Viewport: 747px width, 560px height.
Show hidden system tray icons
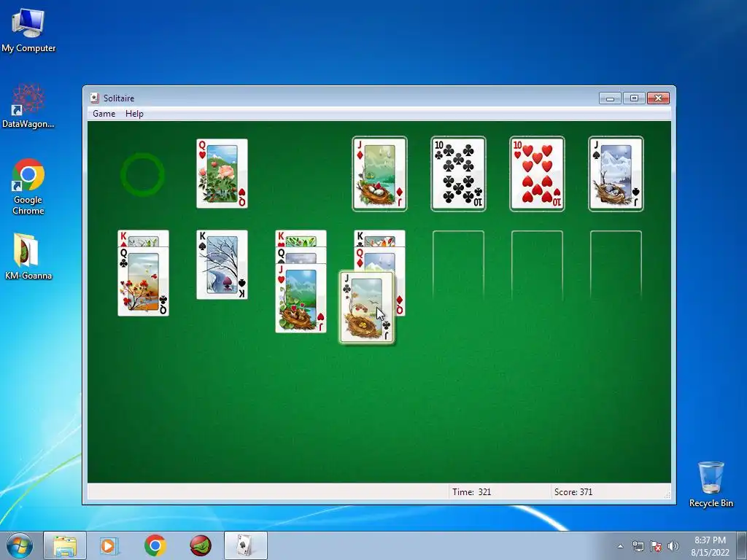620,546
